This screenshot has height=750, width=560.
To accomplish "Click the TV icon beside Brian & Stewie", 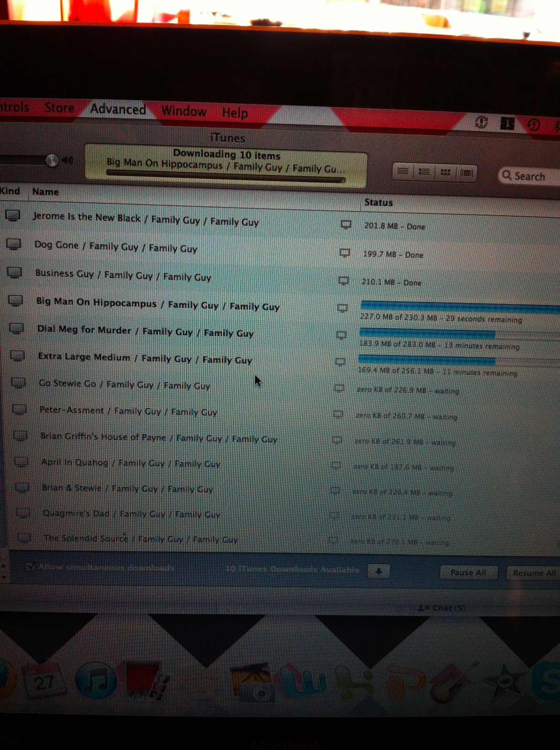I will [x=22, y=487].
